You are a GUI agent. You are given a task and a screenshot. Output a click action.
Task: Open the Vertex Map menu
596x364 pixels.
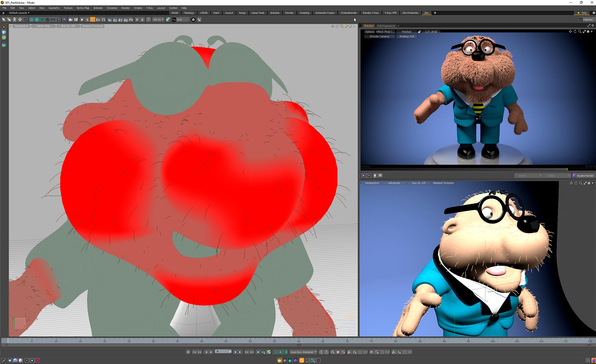click(x=83, y=8)
